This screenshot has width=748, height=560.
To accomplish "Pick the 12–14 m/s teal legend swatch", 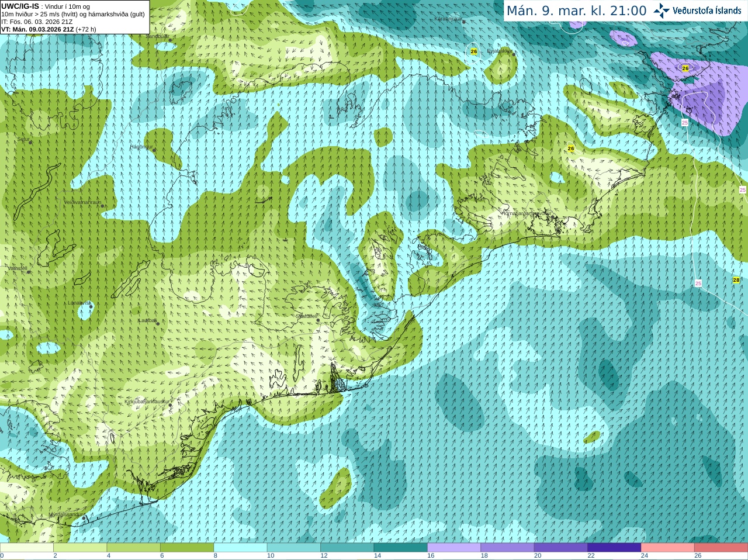I will click(x=347, y=548).
